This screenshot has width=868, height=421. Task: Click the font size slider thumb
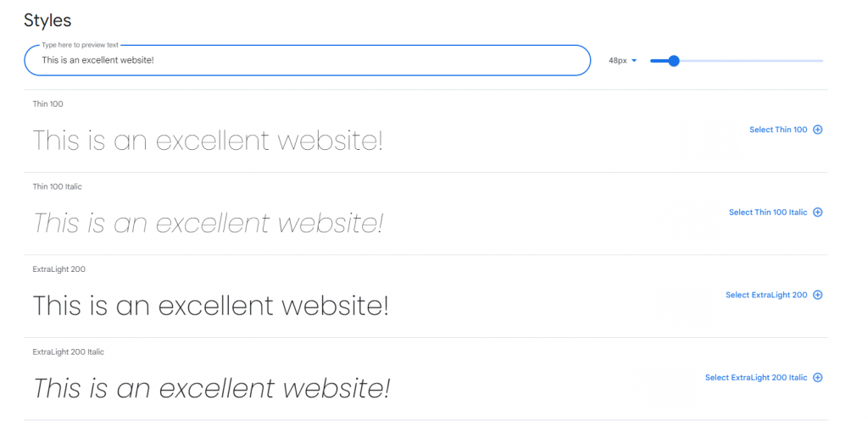tap(674, 61)
